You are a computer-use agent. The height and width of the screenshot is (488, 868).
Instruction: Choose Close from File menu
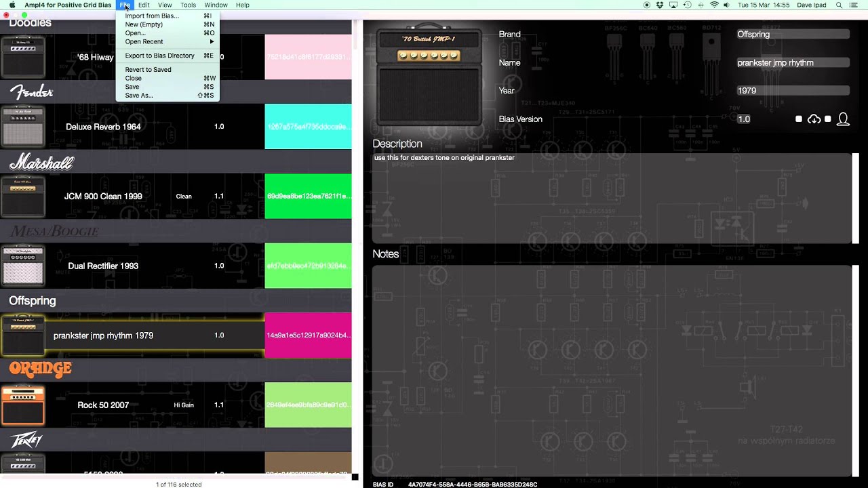(167, 78)
